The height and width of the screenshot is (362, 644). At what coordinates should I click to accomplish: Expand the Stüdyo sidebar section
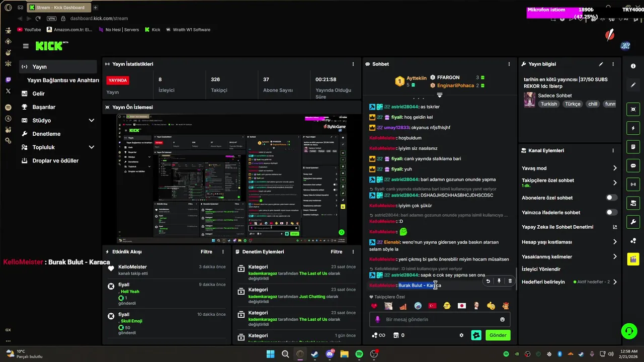click(92, 121)
